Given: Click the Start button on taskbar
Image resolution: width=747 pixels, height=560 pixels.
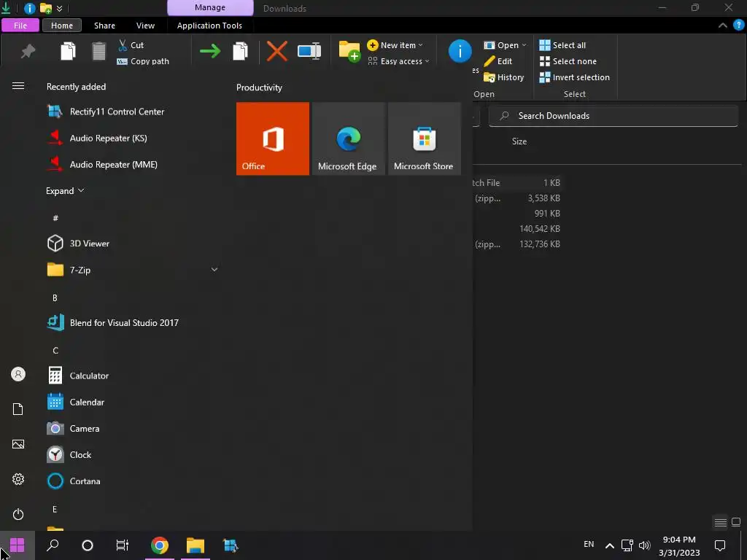Looking at the screenshot, I should pyautogui.click(x=18, y=545).
